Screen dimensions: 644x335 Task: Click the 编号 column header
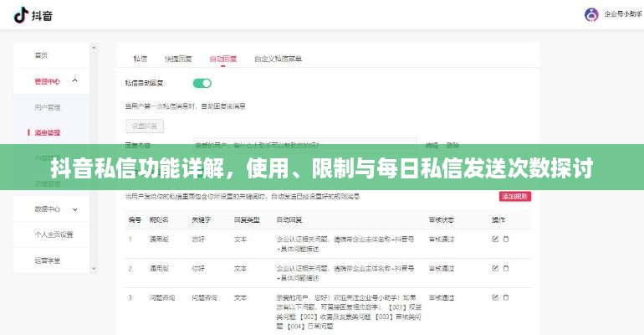pyautogui.click(x=135, y=220)
